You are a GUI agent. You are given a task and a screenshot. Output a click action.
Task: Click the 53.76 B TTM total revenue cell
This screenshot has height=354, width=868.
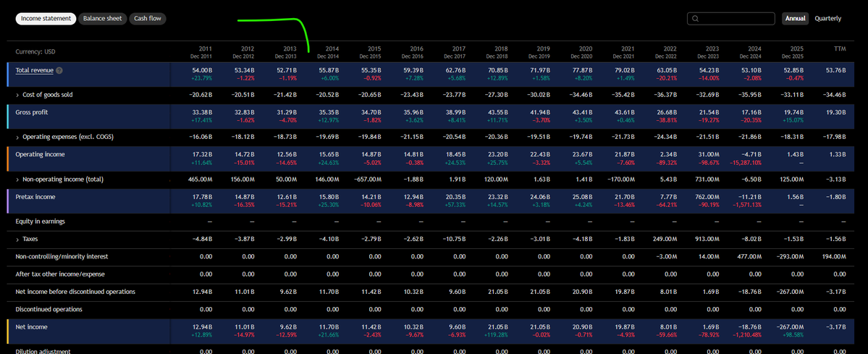click(x=836, y=70)
